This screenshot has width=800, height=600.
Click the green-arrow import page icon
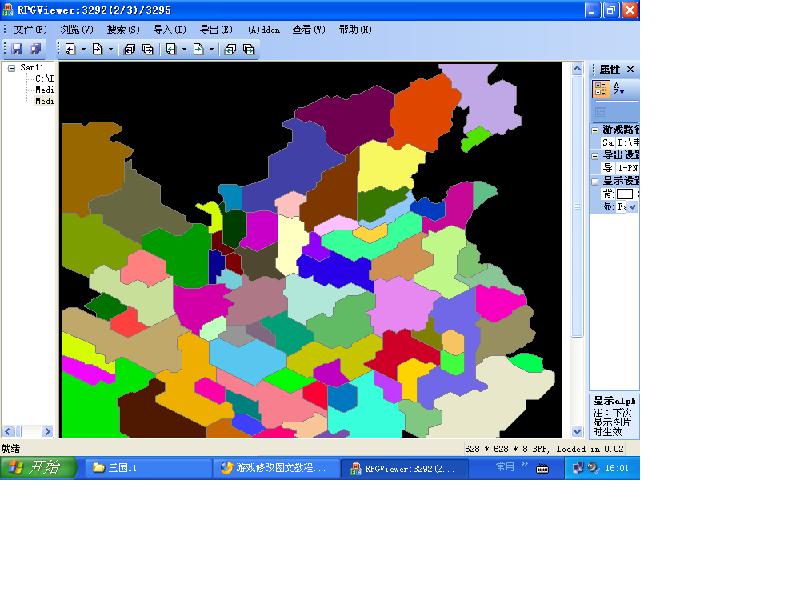coord(171,49)
